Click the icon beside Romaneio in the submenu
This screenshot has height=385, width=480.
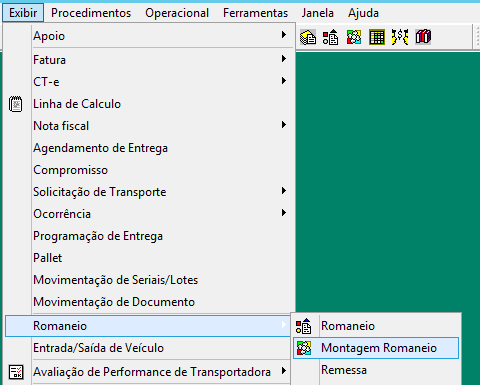click(x=303, y=326)
